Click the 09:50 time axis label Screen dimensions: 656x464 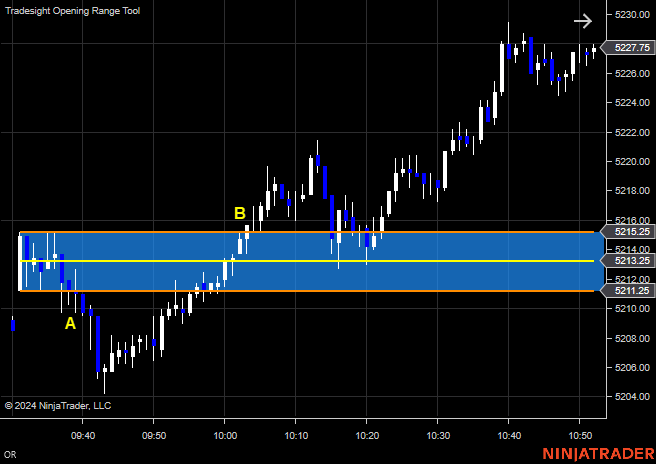tap(154, 436)
